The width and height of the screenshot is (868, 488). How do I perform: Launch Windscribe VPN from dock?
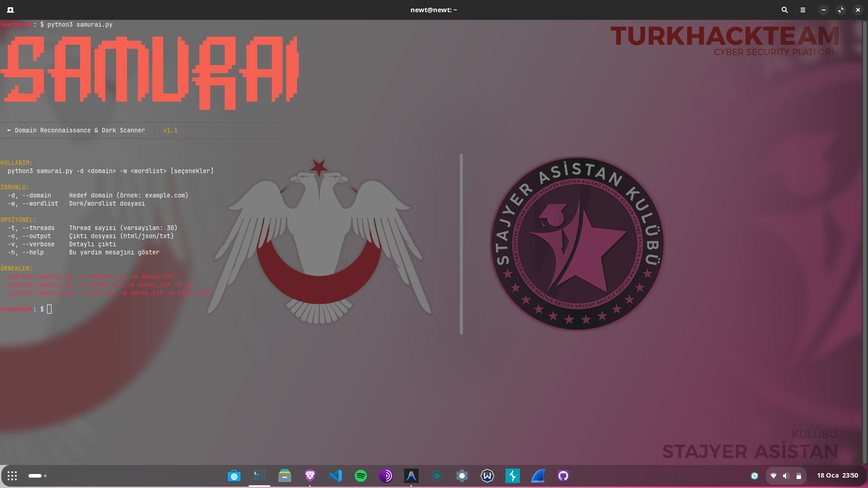pos(487,476)
